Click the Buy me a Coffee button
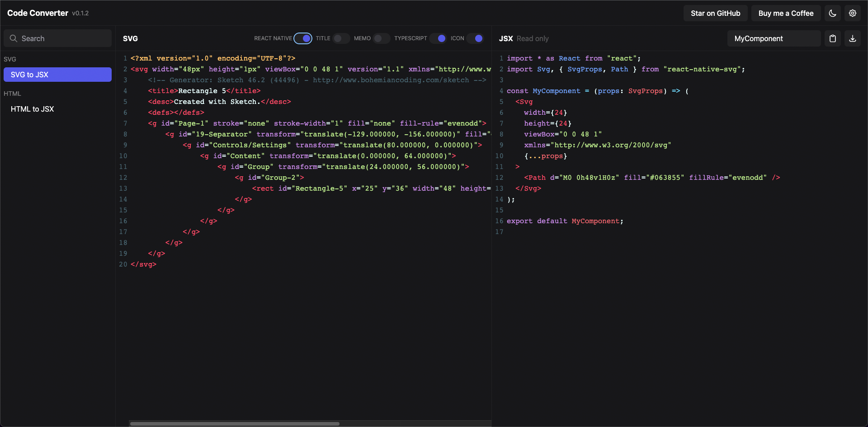 click(x=786, y=13)
